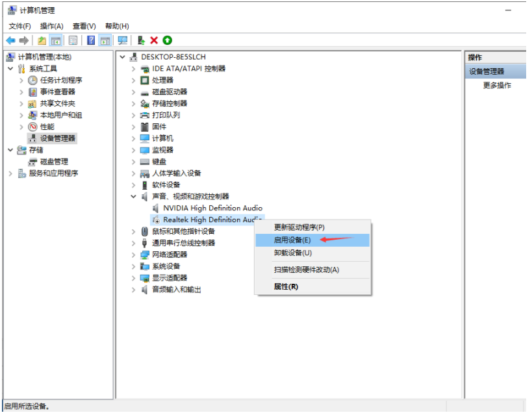Select 属性(R) from the context menu
Screen dimensions: 532x415
click(286, 286)
